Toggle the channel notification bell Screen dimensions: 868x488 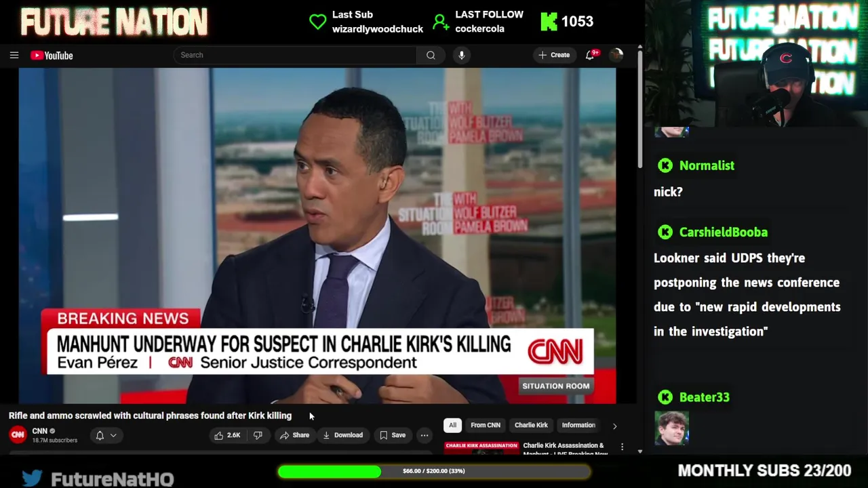tap(100, 435)
